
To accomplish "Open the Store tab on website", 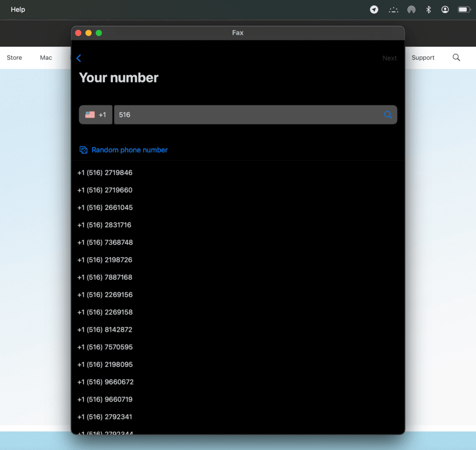I will (x=14, y=58).
